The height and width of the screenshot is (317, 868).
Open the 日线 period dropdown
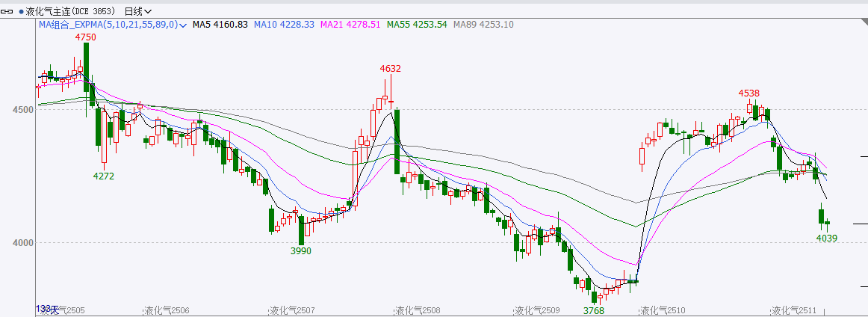[137, 11]
